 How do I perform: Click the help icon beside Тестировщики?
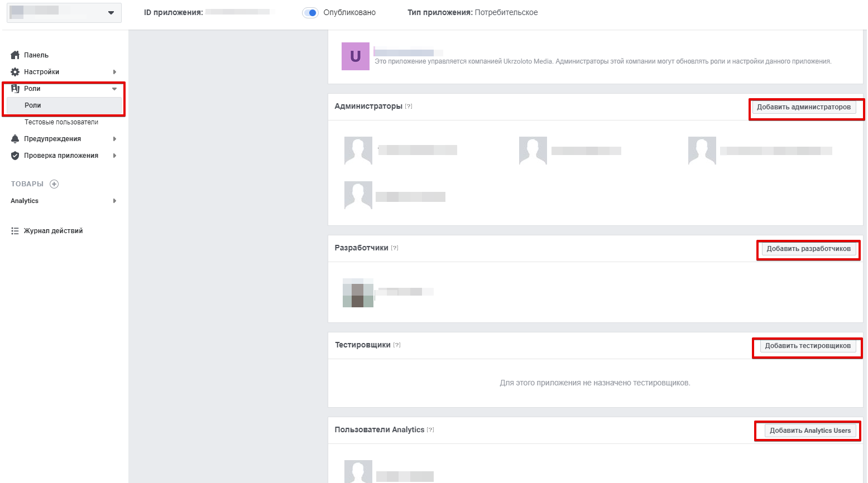tap(397, 345)
